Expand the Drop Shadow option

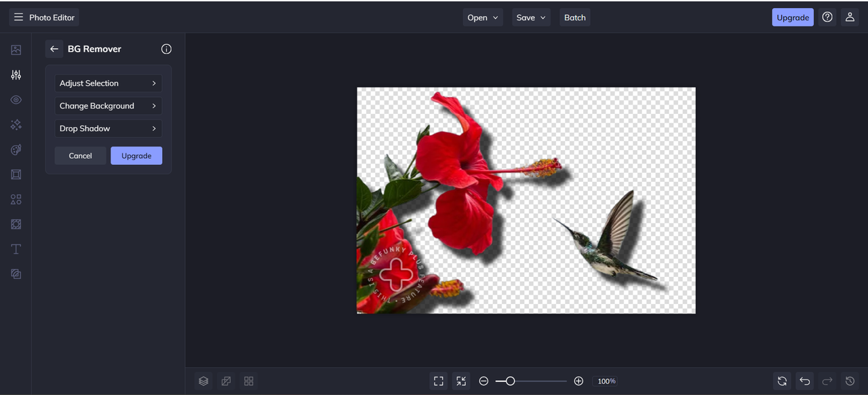108,128
